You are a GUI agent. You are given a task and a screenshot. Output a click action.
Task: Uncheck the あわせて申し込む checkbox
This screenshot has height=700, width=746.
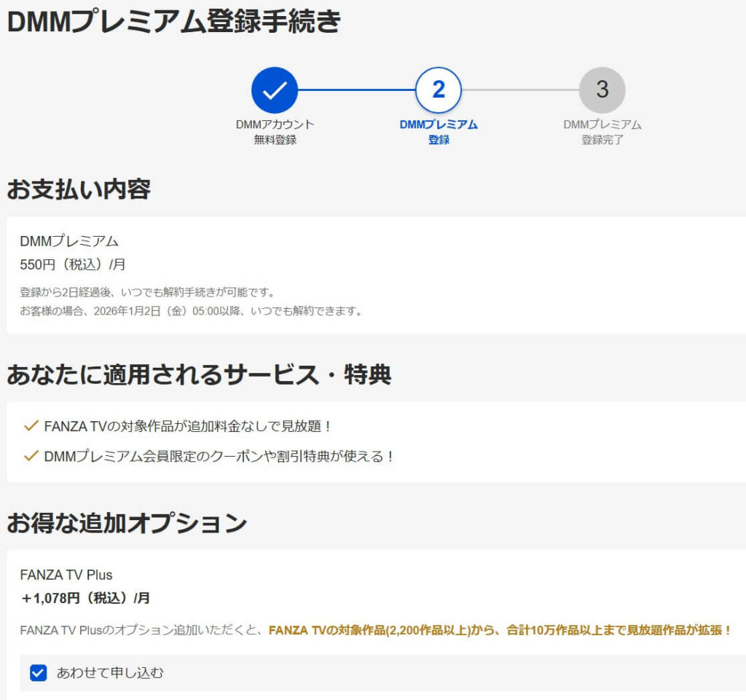click(39, 673)
